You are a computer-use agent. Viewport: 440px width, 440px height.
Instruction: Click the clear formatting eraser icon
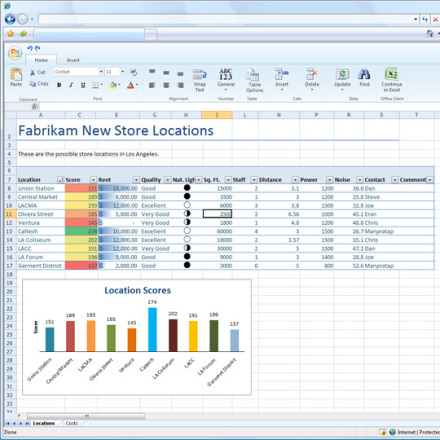click(x=134, y=72)
